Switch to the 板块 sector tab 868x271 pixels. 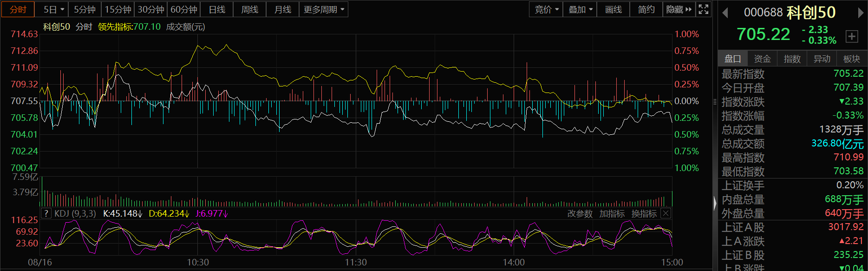[x=851, y=59]
